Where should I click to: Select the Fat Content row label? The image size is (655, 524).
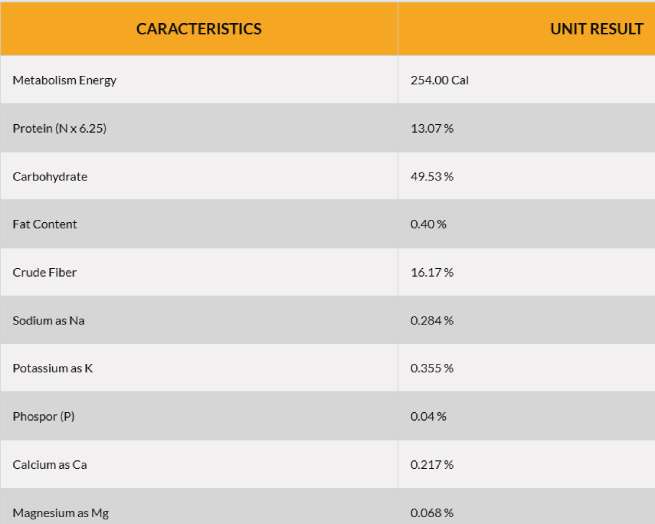45,224
